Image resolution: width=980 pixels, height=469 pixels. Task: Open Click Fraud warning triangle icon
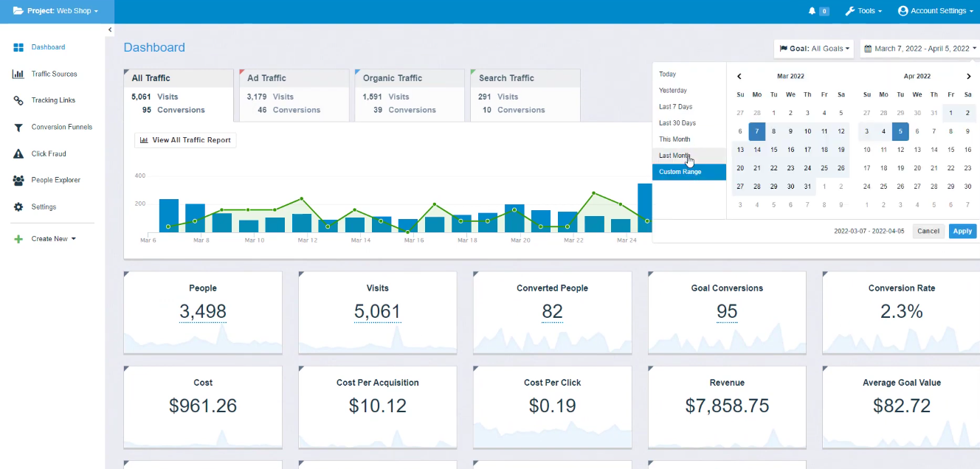tap(18, 154)
